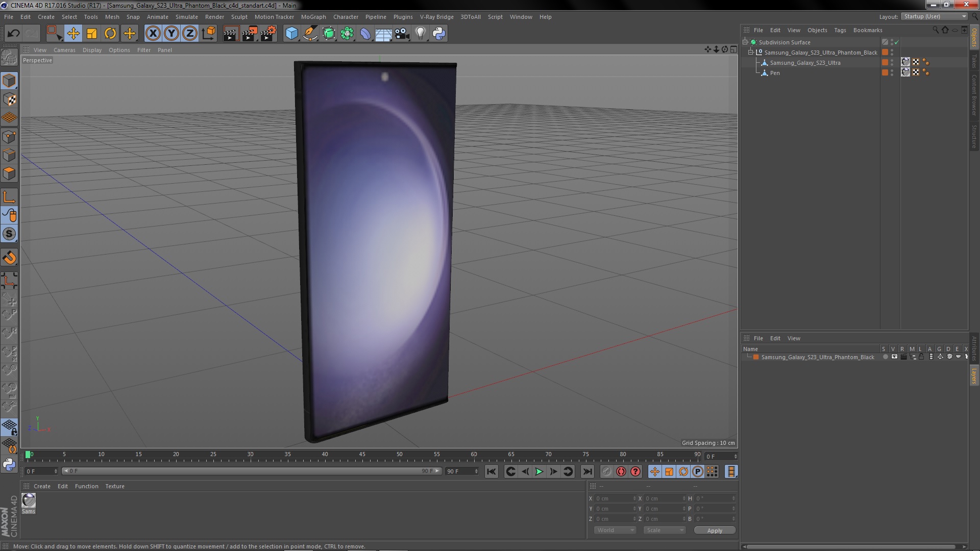The image size is (980, 551).
Task: Open the World coordinate dropdown
Action: coord(615,531)
